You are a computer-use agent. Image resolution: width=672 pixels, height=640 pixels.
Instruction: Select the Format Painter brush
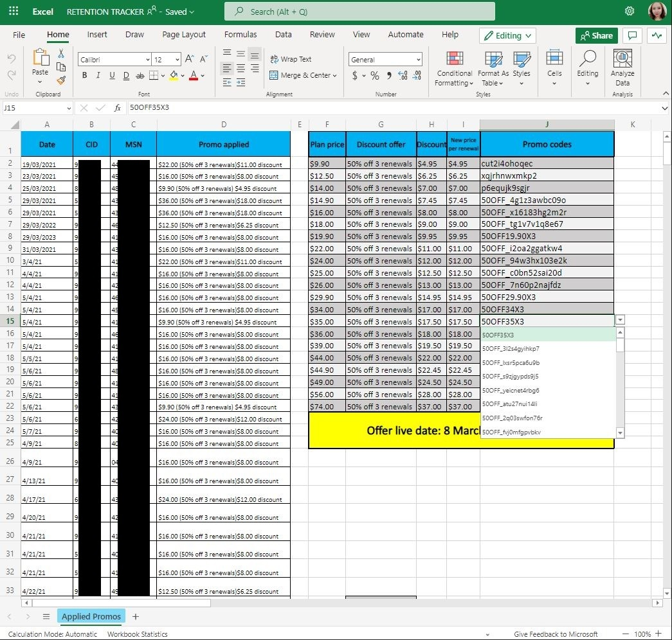point(61,80)
